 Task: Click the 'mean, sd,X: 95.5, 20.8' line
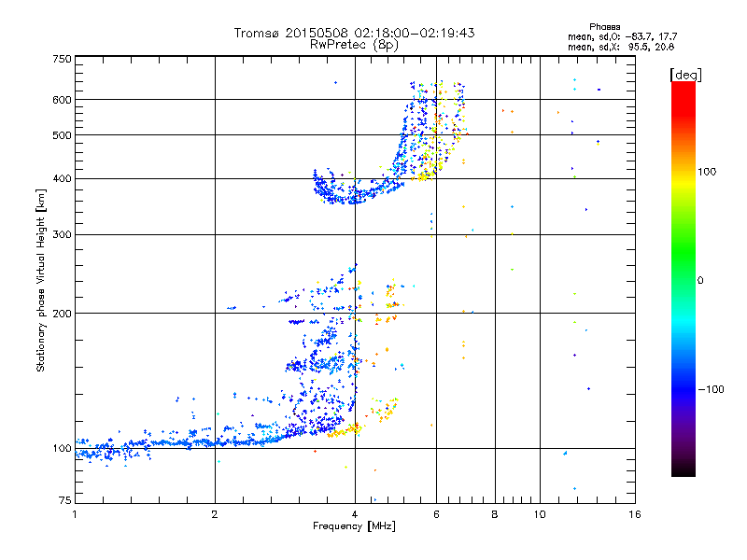(621, 47)
